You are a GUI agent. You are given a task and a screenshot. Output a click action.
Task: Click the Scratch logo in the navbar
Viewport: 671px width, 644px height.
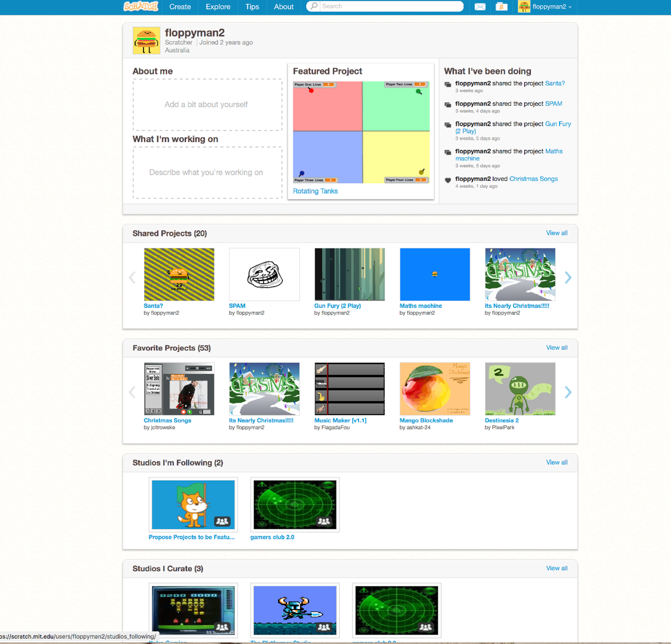140,6
